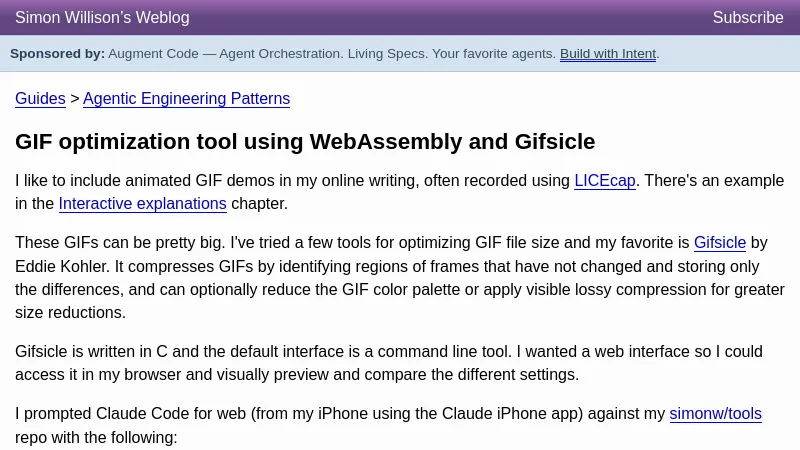Image resolution: width=800 pixels, height=450 pixels.
Task: Click the 'Eddie Kohler' author name text
Action: [x=60, y=267]
